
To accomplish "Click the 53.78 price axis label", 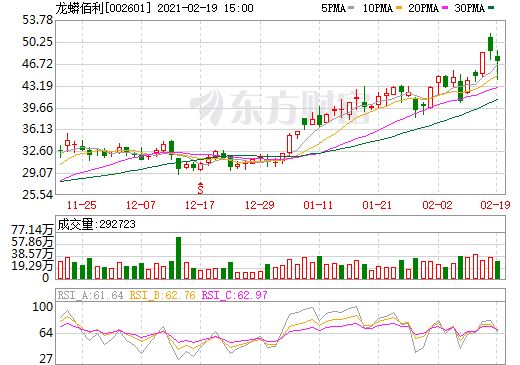I will [38, 20].
